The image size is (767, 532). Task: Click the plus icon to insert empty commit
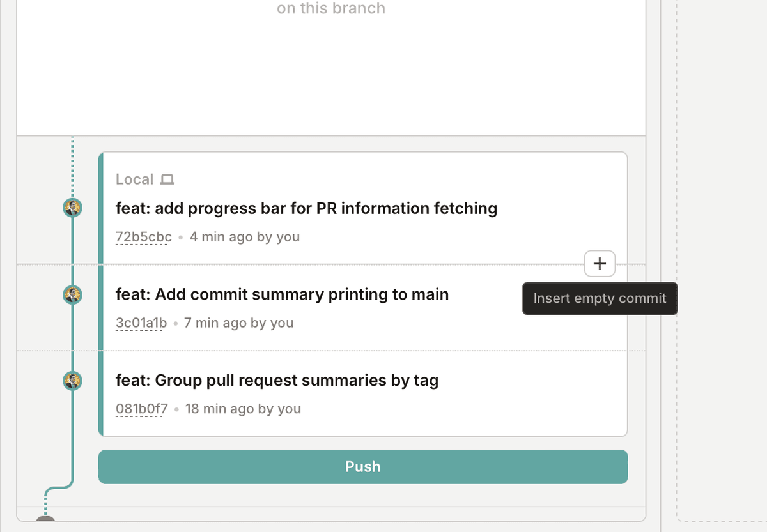[599, 263]
